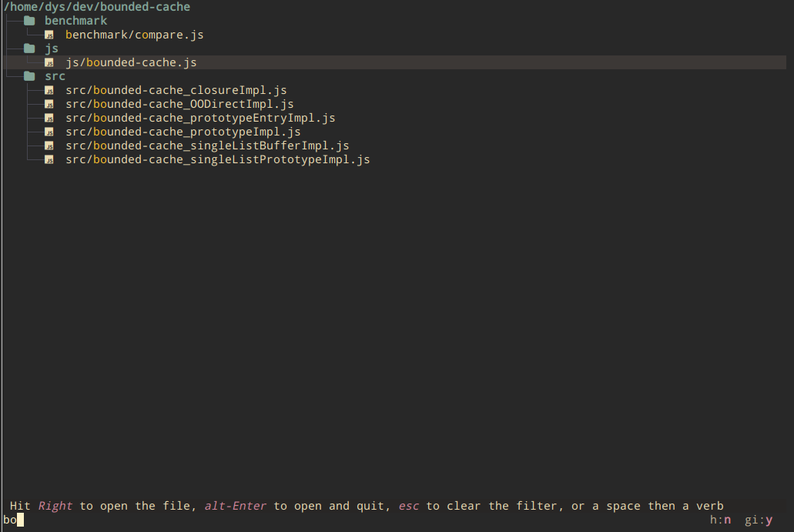Select the bounded-cache_prototypeImpl.js entry
794x532 pixels.
click(183, 131)
